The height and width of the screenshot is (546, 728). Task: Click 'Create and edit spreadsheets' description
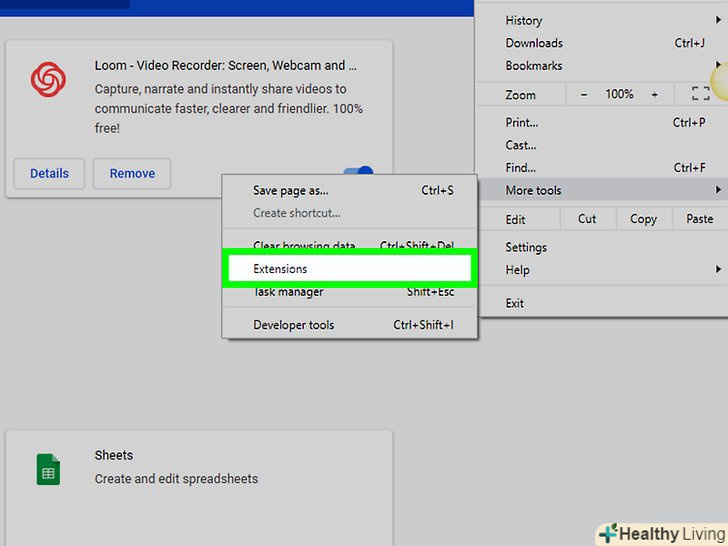click(x=176, y=479)
